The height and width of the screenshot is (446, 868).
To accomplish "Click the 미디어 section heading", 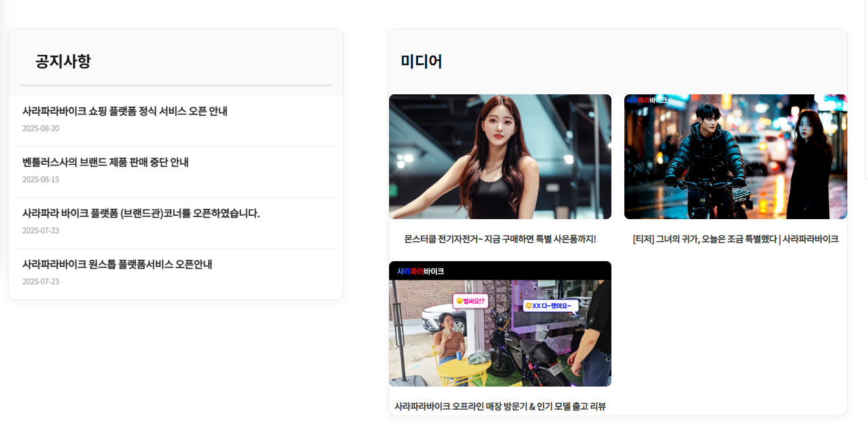I will pyautogui.click(x=421, y=61).
